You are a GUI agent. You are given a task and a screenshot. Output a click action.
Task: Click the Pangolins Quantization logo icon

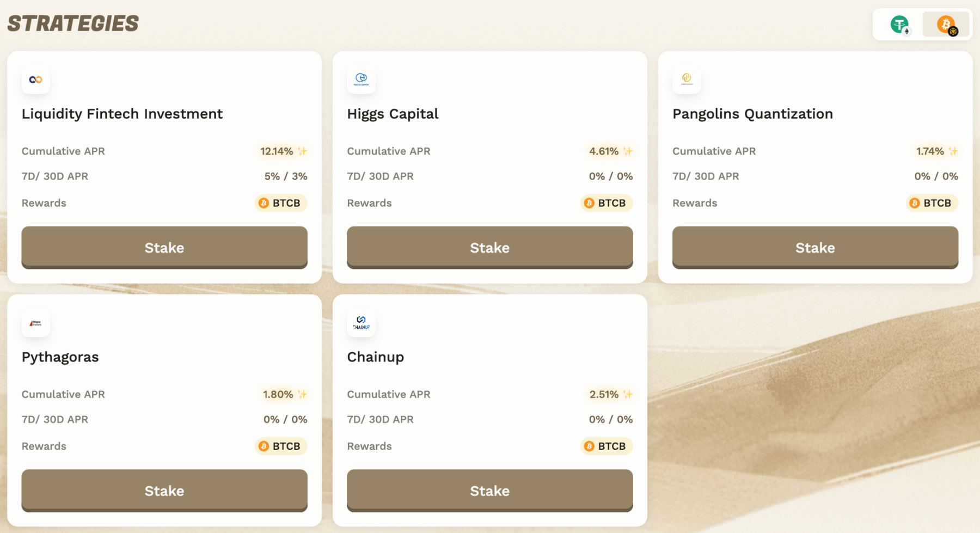tap(687, 79)
